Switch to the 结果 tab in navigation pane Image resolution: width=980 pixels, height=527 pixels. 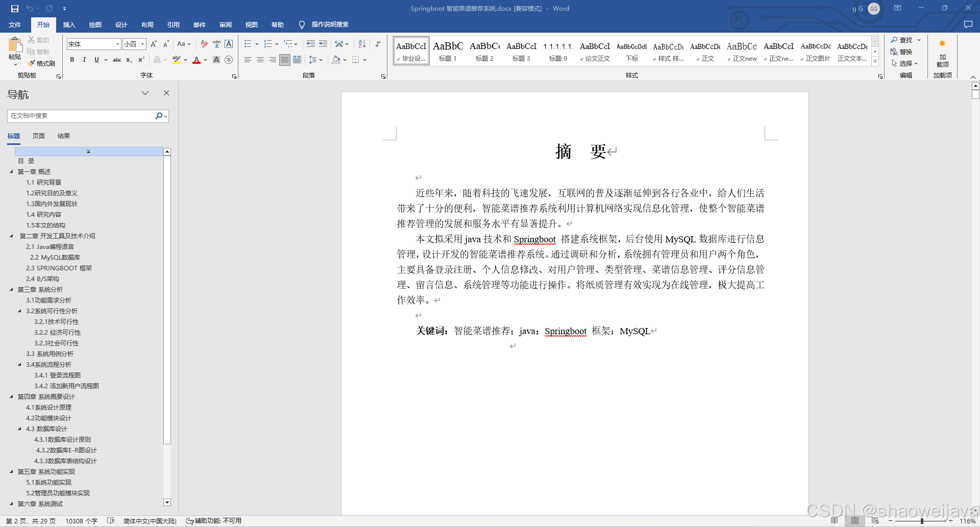pos(64,136)
